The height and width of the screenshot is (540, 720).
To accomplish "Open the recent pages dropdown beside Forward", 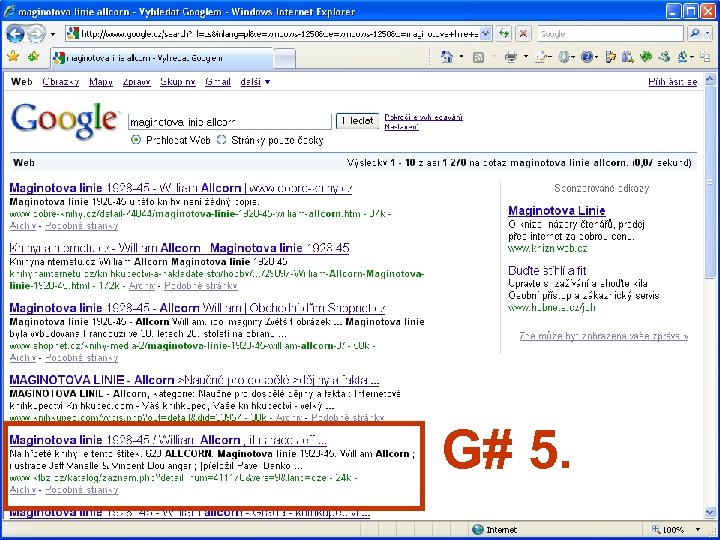I will click(53, 34).
